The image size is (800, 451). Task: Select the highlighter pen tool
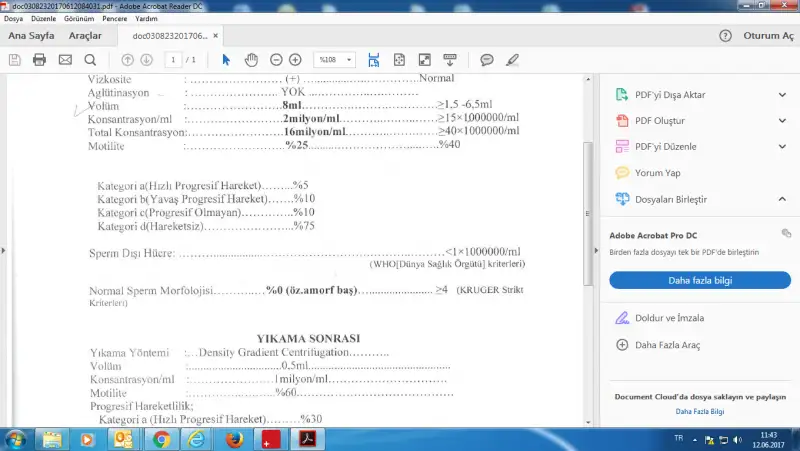pos(513,60)
